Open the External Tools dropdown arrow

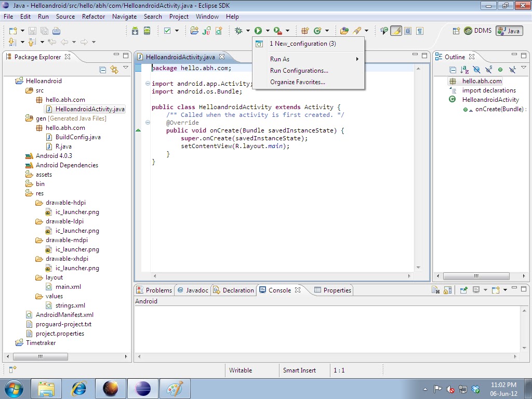pyautogui.click(x=287, y=31)
